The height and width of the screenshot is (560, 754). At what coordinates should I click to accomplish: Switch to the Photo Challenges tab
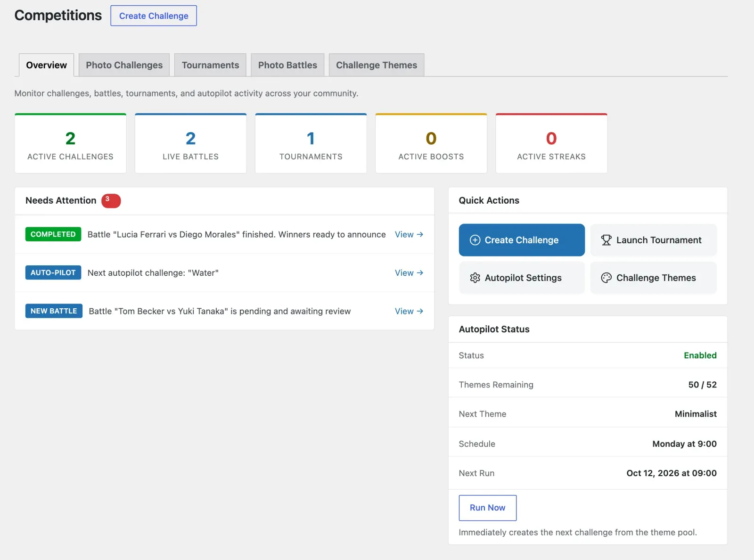(x=124, y=65)
